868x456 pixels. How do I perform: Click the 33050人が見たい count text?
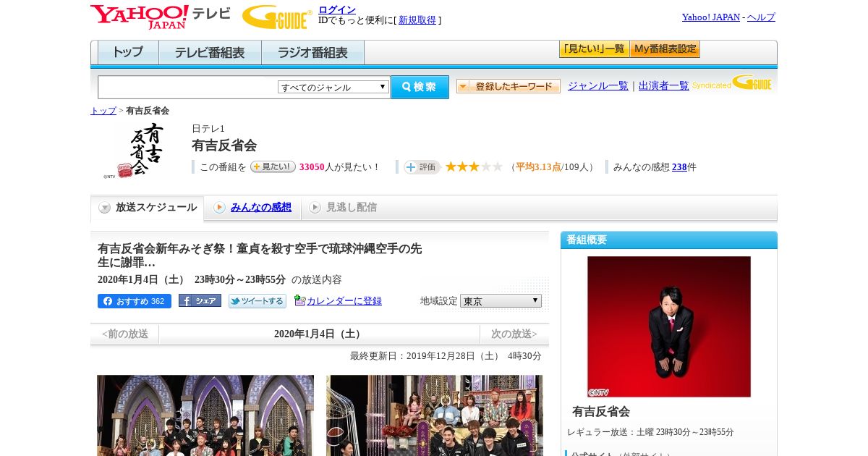(x=339, y=167)
